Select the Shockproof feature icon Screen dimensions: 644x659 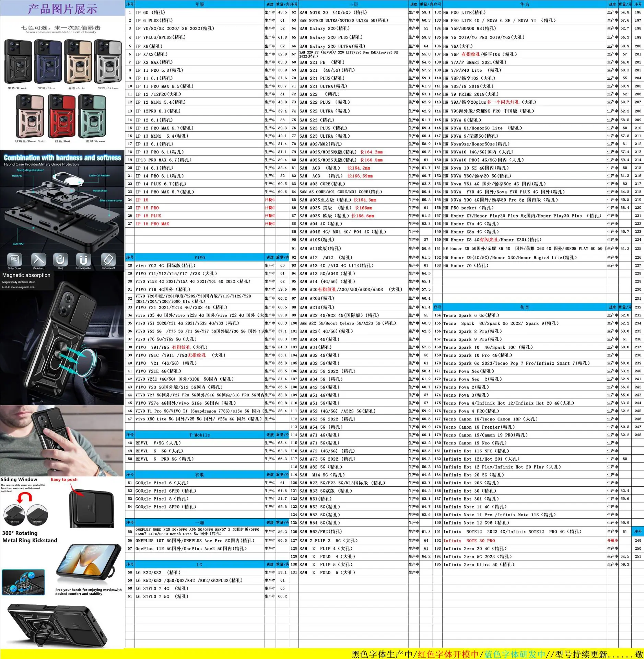click(x=108, y=259)
